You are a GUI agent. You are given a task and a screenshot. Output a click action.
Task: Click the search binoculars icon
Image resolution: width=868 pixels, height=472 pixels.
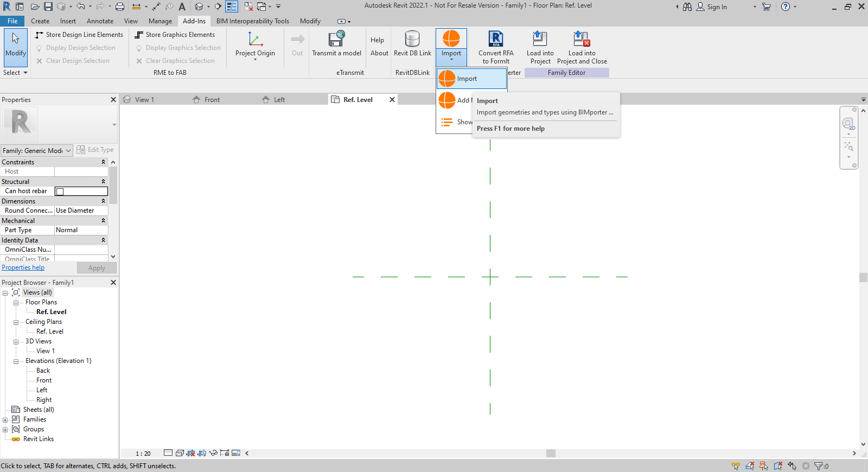pyautogui.click(x=687, y=7)
